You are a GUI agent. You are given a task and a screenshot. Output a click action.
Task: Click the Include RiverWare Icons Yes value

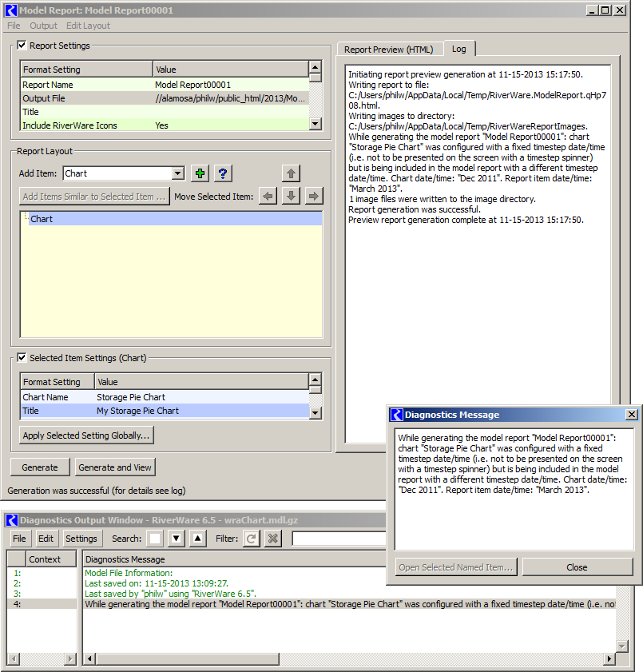pos(161,125)
